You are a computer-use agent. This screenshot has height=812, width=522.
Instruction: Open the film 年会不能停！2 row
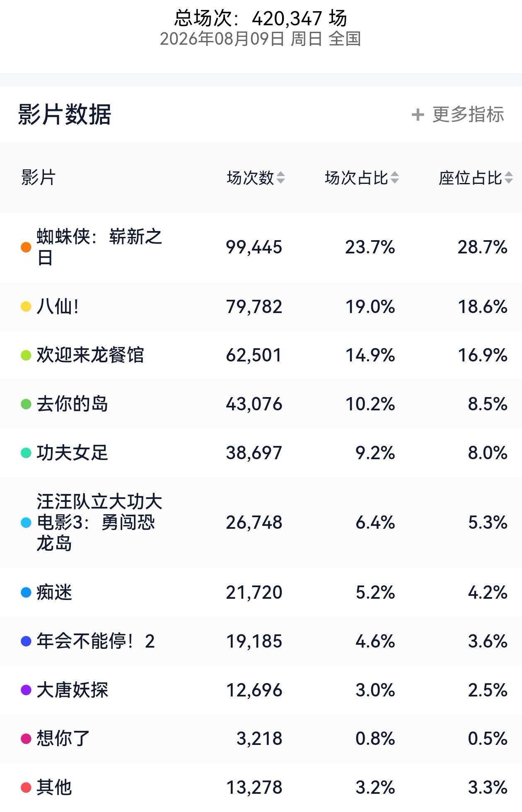(x=261, y=641)
